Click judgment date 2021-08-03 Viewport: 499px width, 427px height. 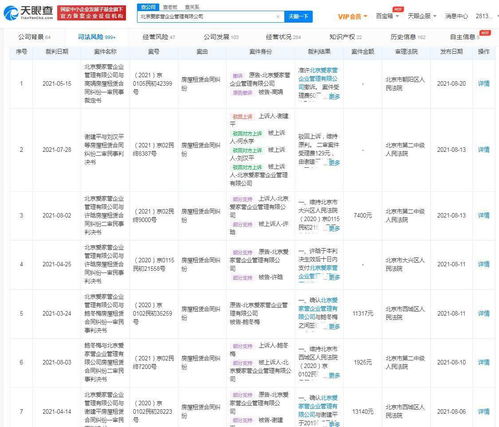click(57, 362)
